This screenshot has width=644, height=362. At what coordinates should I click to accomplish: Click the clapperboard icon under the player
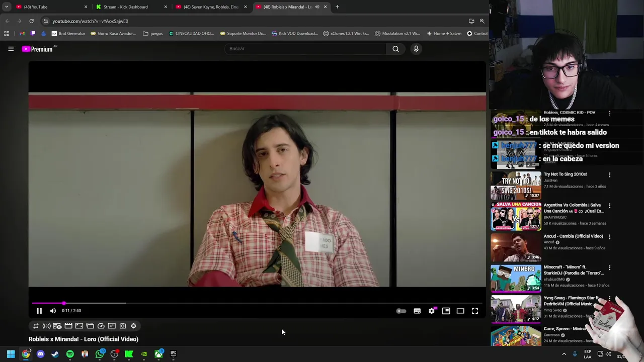coord(68,326)
